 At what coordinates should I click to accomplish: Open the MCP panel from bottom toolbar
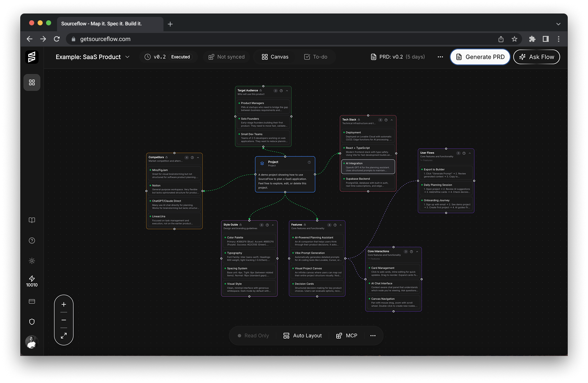347,336
